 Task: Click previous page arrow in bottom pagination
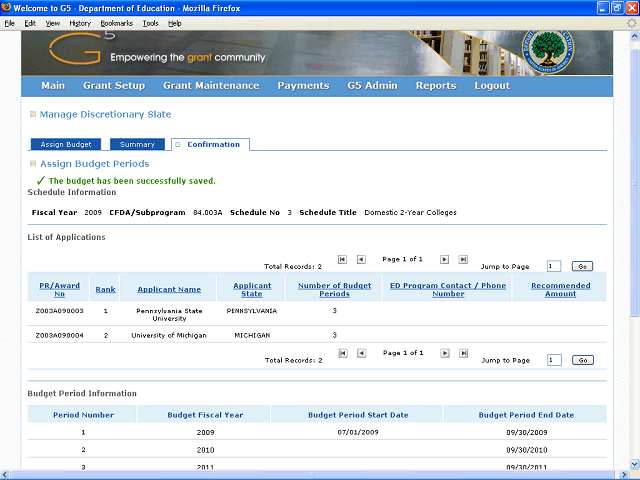click(x=361, y=353)
